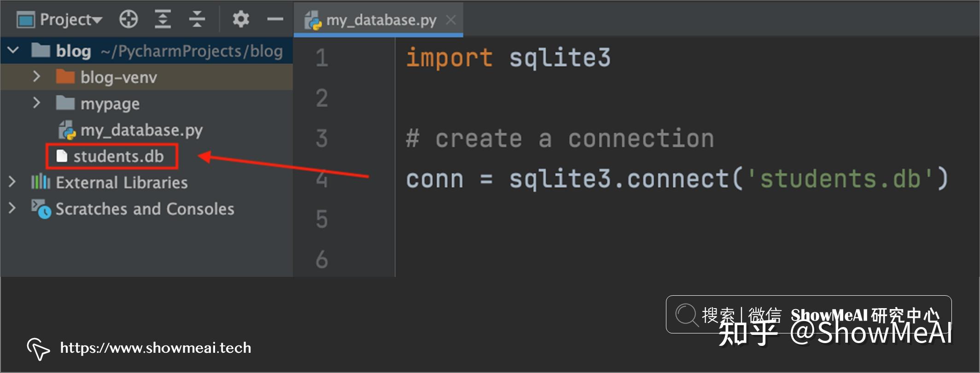Click the Python file icon beside my_database.py in tree
980x373 pixels.
[x=67, y=130]
